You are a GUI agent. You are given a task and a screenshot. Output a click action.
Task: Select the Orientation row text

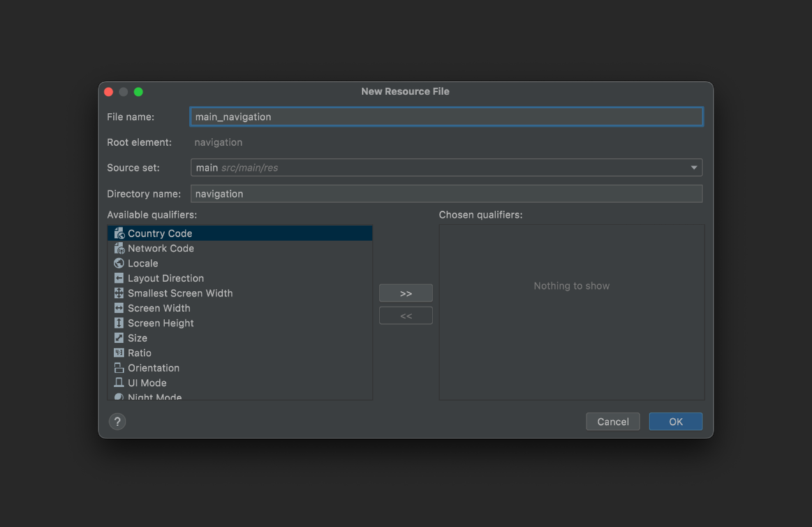(x=154, y=368)
